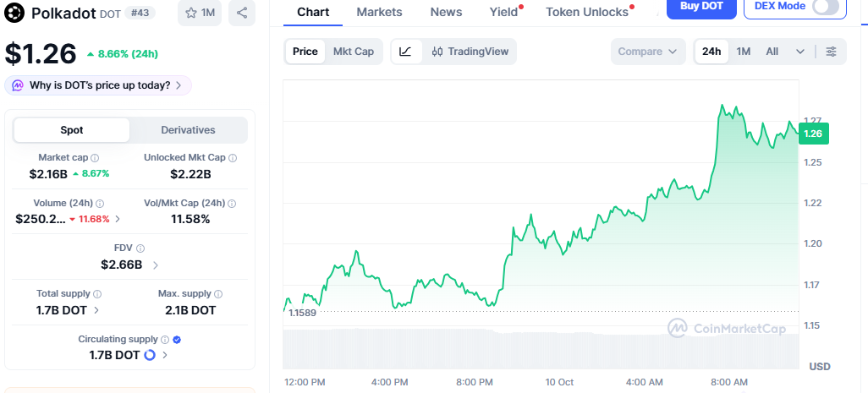868x393 pixels.
Task: Select the 24h time range
Action: [x=711, y=52]
